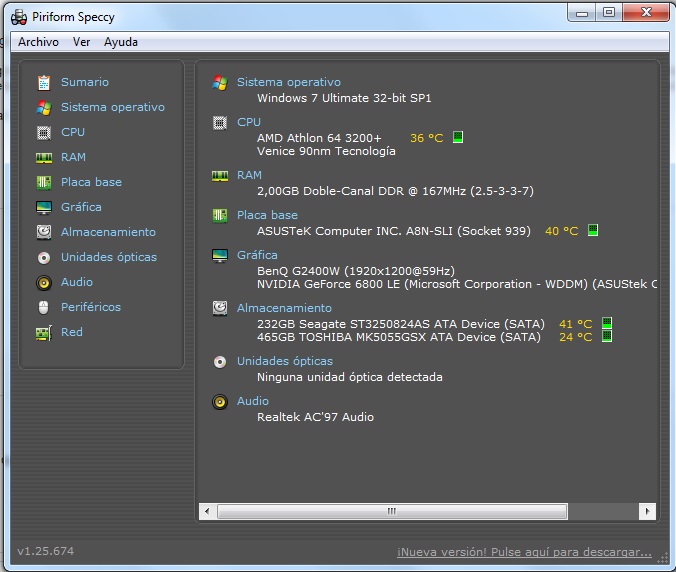
Task: Click the Almacenamiento disk icon in summary panel
Action: [x=220, y=309]
